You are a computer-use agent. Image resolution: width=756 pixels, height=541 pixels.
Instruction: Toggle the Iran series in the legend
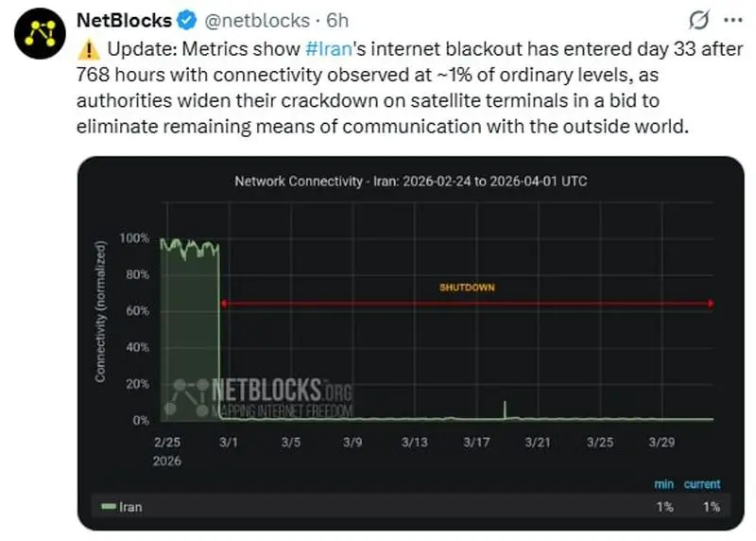[130, 507]
